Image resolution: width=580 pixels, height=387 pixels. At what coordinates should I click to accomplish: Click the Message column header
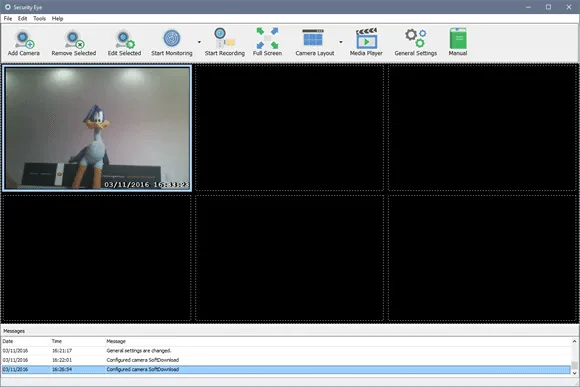[x=116, y=341]
